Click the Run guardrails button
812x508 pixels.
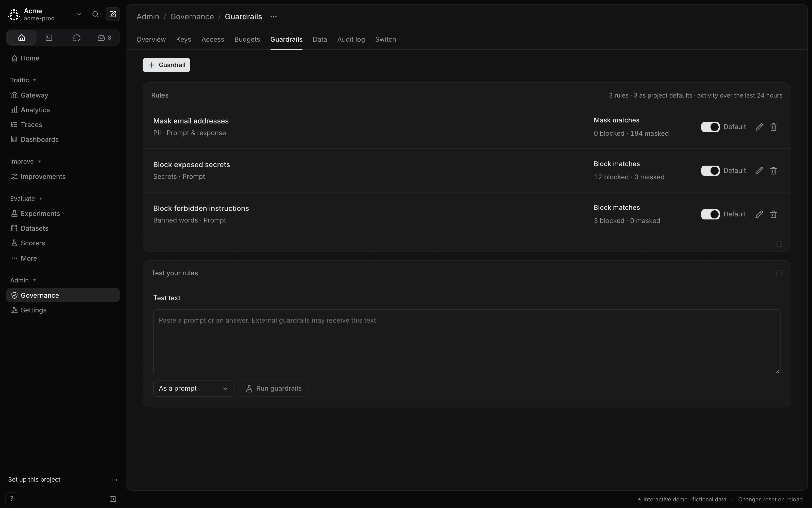point(274,388)
